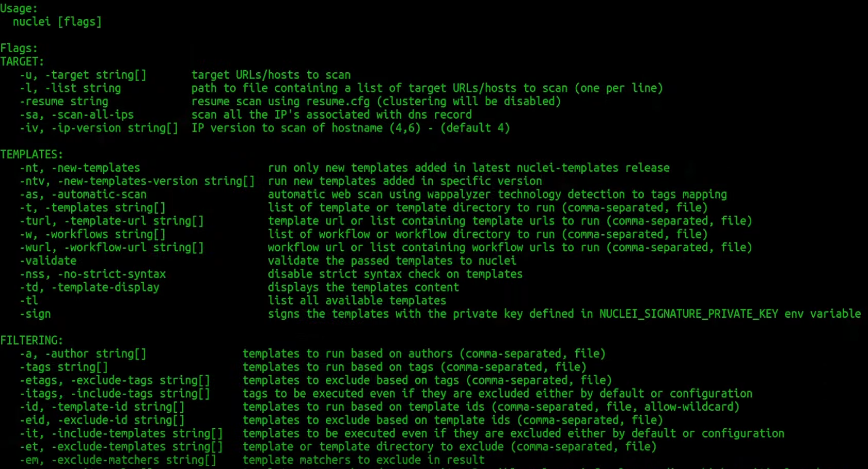Click the "-l, -list string" flag text

click(x=70, y=88)
